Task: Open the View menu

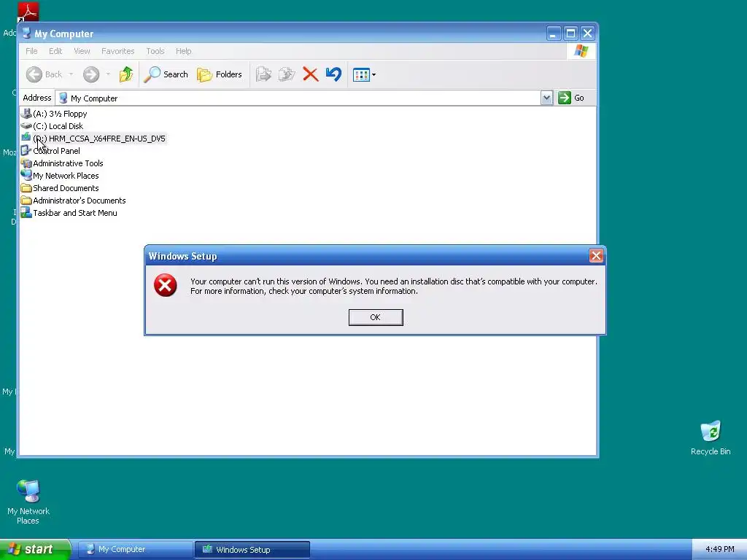Action: [82, 51]
